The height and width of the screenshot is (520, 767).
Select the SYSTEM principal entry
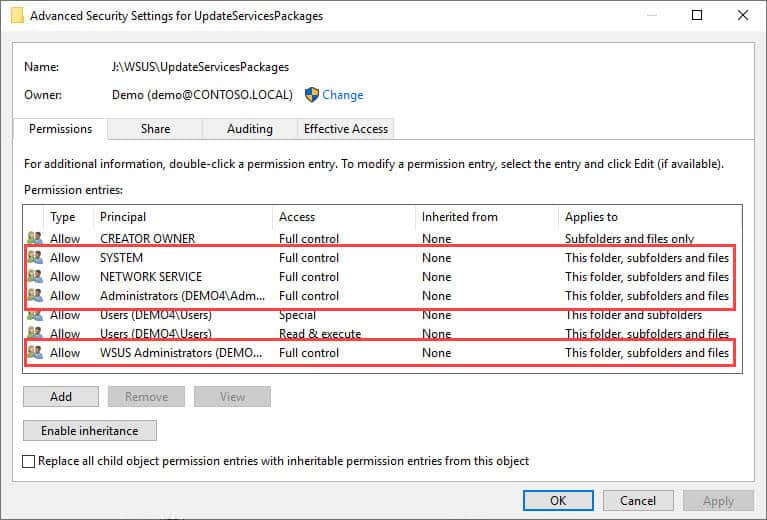(121, 258)
